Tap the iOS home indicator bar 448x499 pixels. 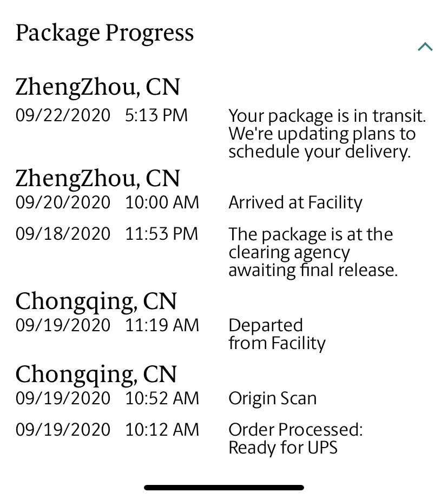(224, 488)
